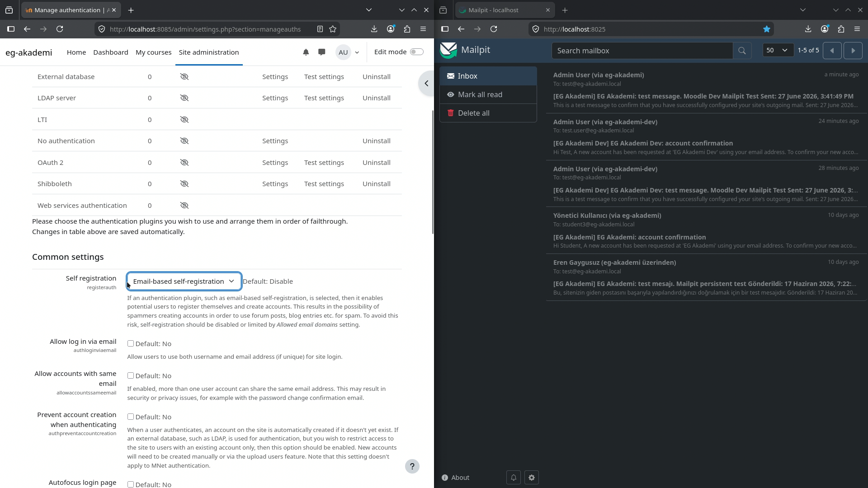
Task: Click the eg-akademi site name
Action: point(29,52)
